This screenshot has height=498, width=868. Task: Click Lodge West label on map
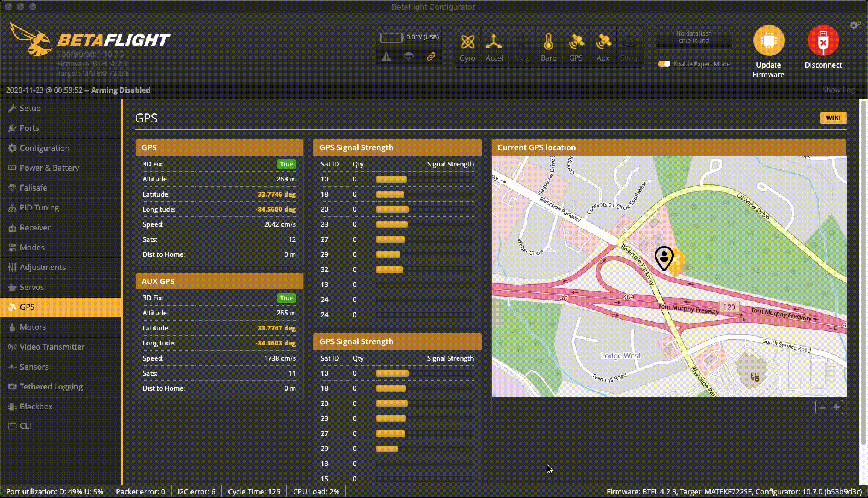click(621, 356)
